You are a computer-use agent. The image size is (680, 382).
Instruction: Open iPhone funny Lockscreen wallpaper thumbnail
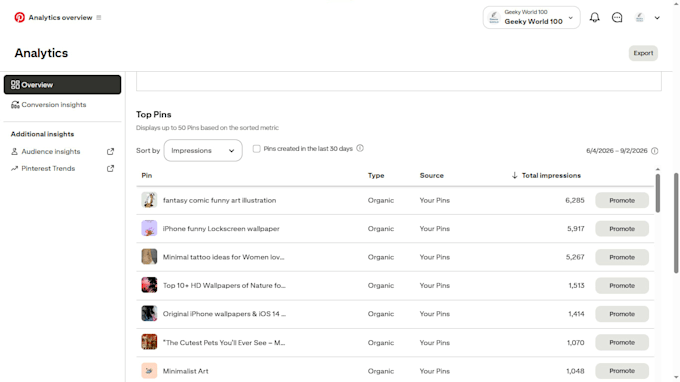pos(149,229)
